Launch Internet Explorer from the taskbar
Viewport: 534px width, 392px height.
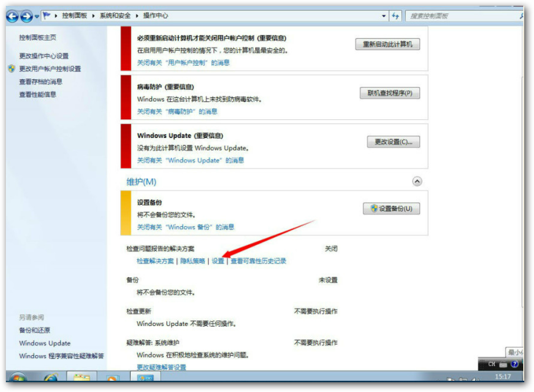pos(51,377)
